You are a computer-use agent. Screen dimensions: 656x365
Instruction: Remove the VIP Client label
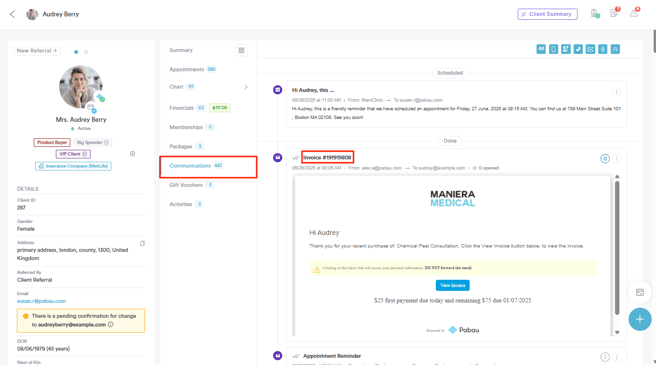coord(85,154)
